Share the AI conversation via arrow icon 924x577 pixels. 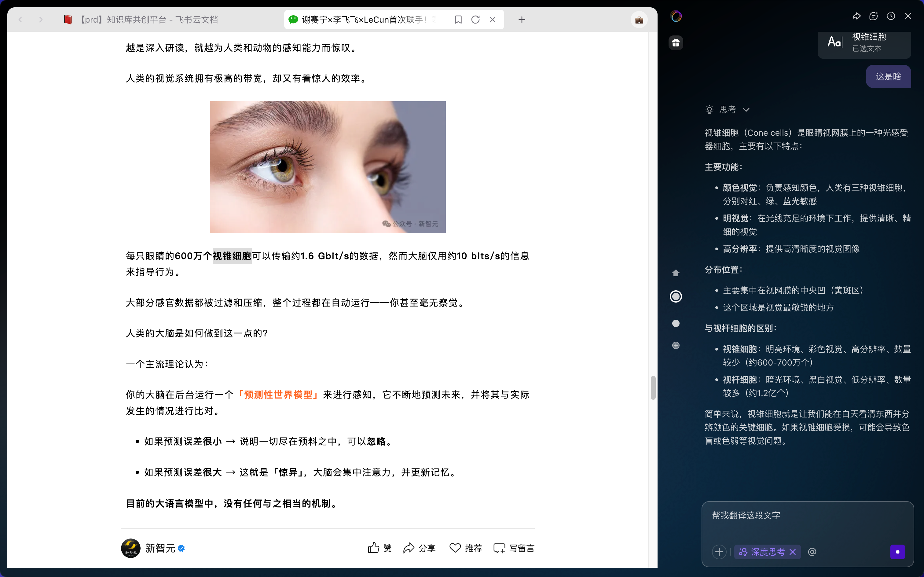(856, 16)
